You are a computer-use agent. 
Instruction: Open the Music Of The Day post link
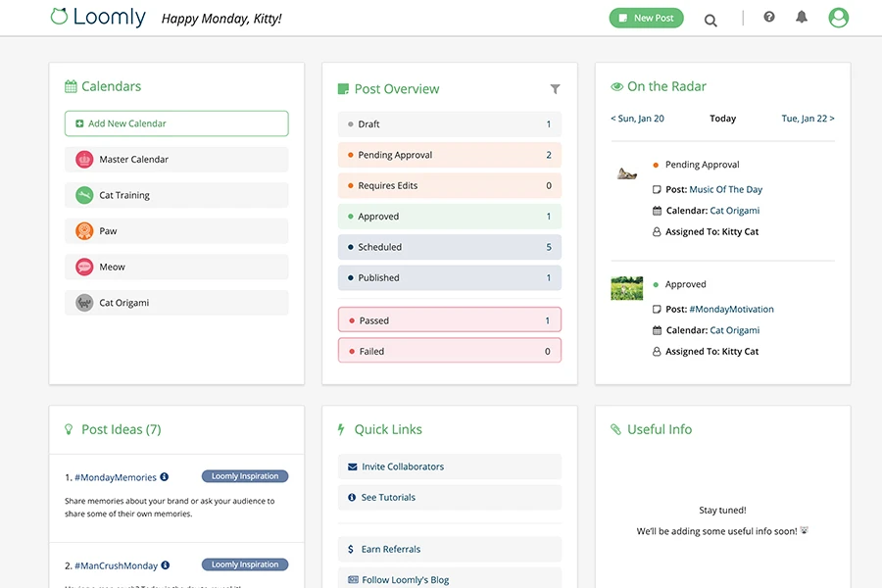pos(725,189)
